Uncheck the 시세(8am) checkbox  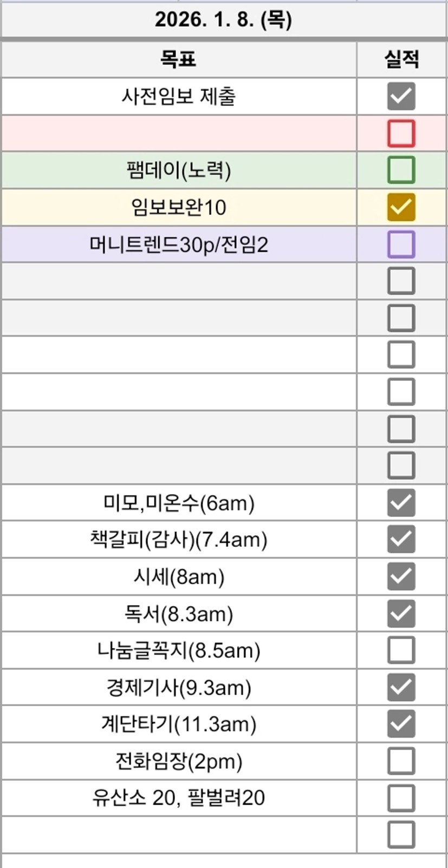point(401,576)
